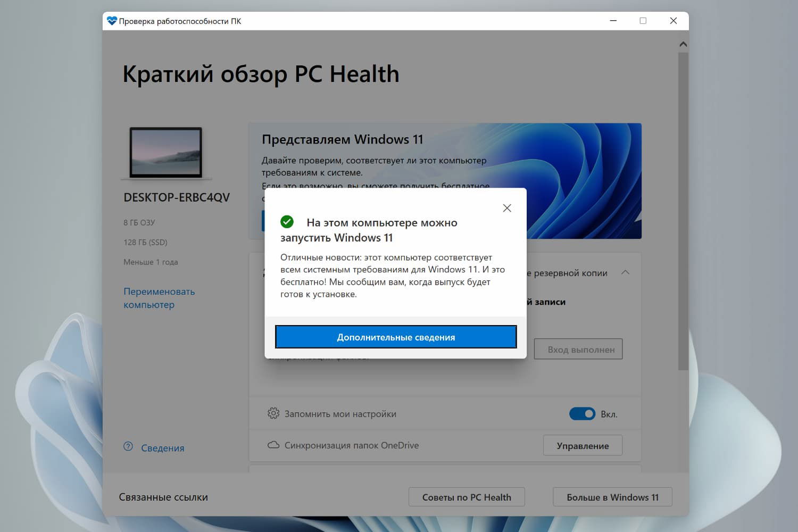The height and width of the screenshot is (532, 798).
Task: Click the question mark icon next to Сведения
Action: coord(128,447)
